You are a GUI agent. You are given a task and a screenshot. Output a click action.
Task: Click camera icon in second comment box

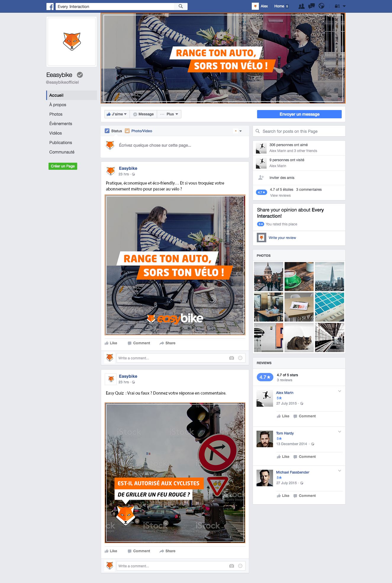click(232, 566)
